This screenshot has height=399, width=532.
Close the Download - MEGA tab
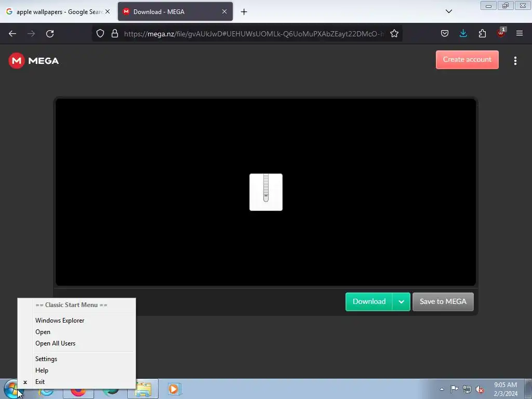click(224, 11)
